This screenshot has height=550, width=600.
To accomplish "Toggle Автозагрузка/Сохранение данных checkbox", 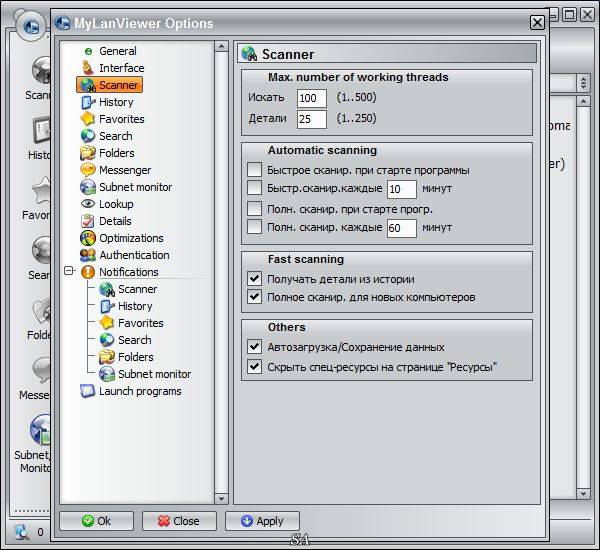I will click(254, 347).
